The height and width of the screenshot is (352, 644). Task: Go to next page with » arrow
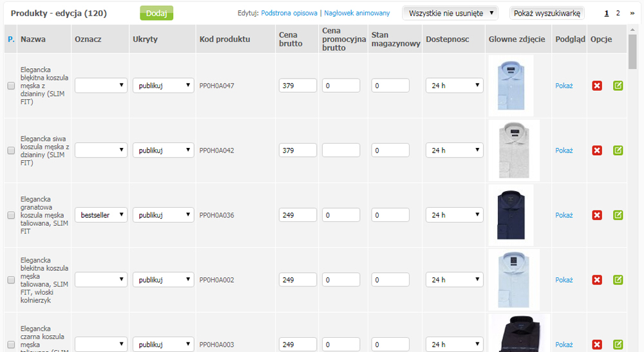pos(632,13)
